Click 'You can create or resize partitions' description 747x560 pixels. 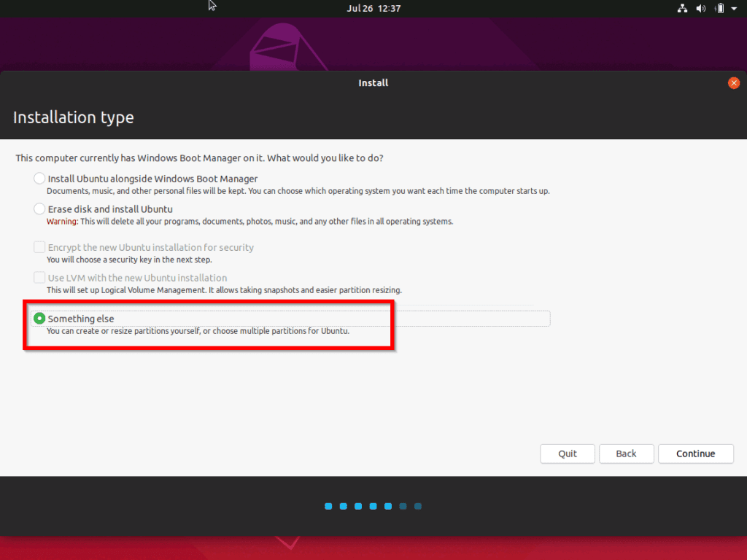[x=198, y=331]
